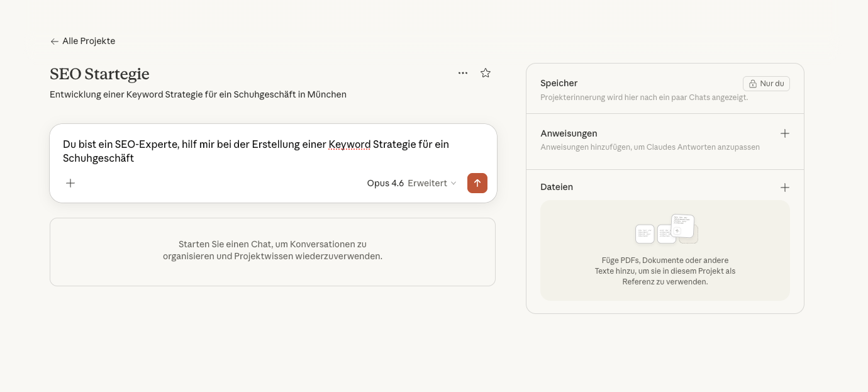The height and width of the screenshot is (392, 868).
Task: Click the back arrow beside Alle Projekte
Action: pos(54,42)
